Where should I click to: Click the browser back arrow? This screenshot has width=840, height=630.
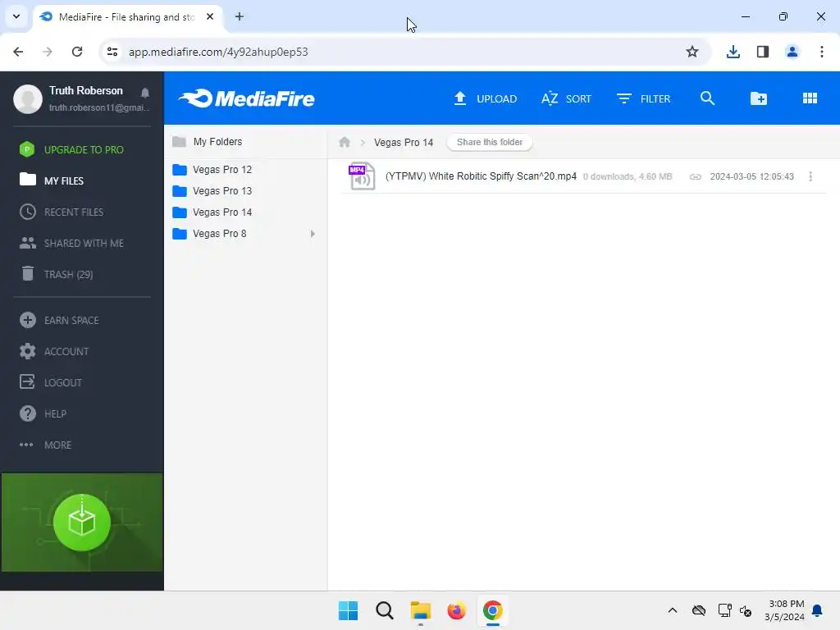coord(18,52)
